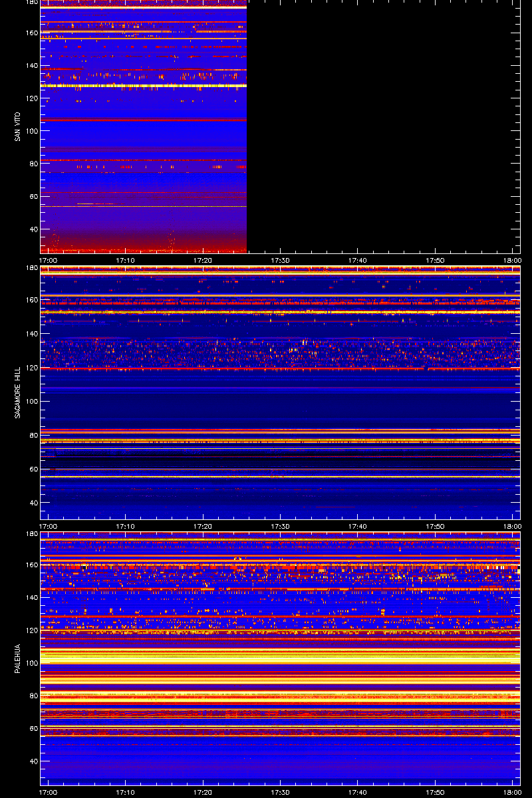Click the 80 frequency tick on Sagamore Hill axis
Image resolution: width=532 pixels, height=798 pixels.
[33, 435]
